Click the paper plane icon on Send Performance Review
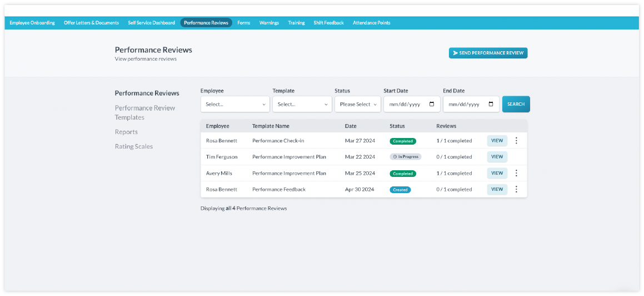Image resolution: width=644 pixels, height=296 pixels. tap(456, 53)
